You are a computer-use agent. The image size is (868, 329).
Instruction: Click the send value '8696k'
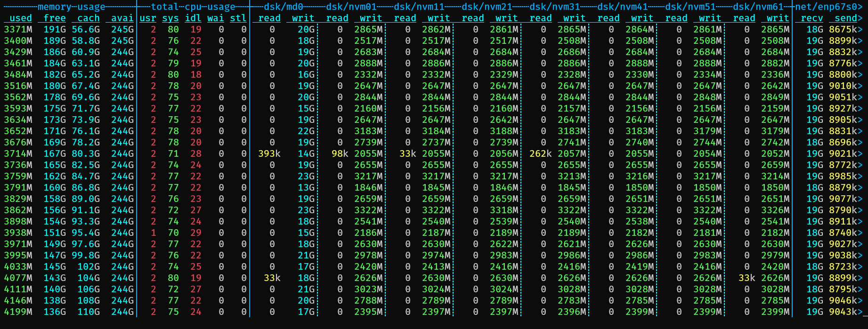843,142
